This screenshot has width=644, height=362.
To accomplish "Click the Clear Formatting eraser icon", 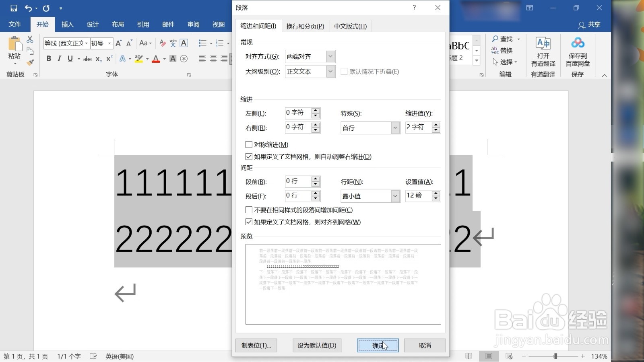I will (163, 43).
